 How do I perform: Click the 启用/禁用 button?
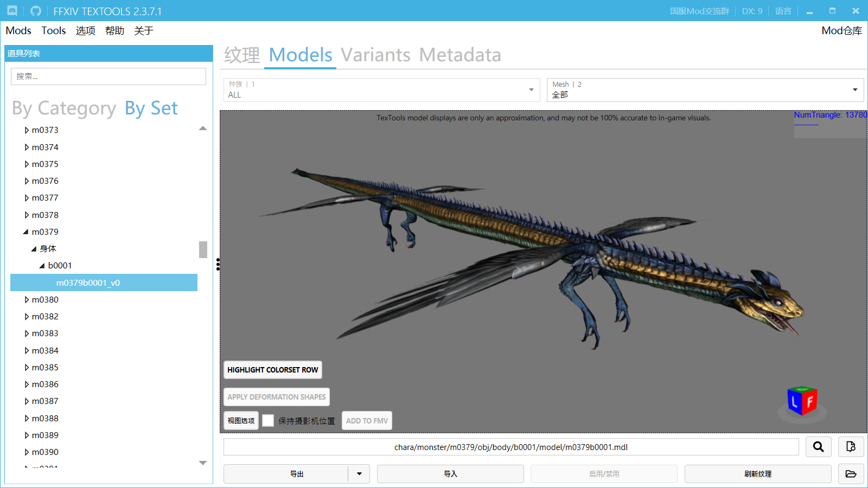point(604,474)
